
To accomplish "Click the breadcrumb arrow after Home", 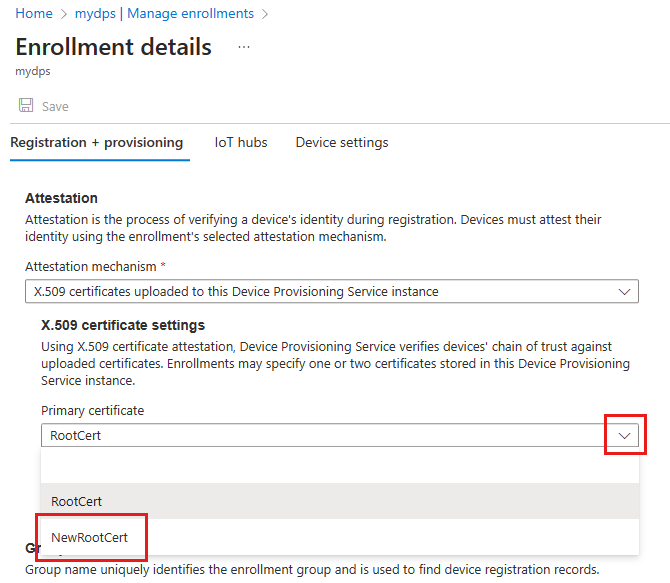I will point(64,14).
